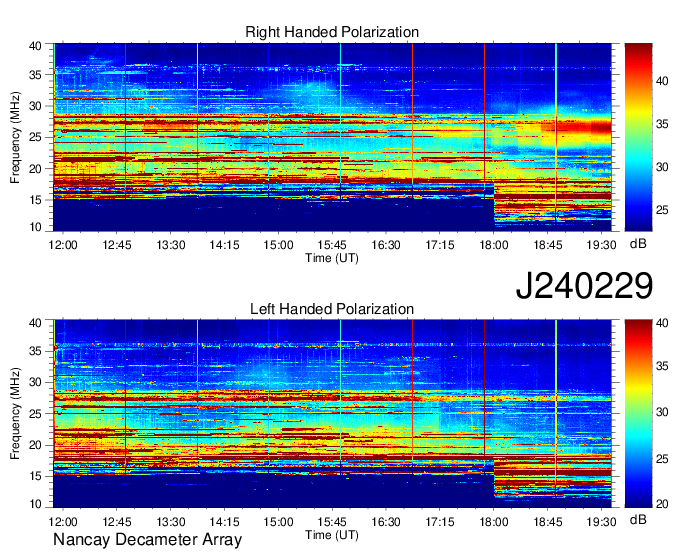
Task: Click the "16:30" time tick of the lower plot
Action: point(386,522)
